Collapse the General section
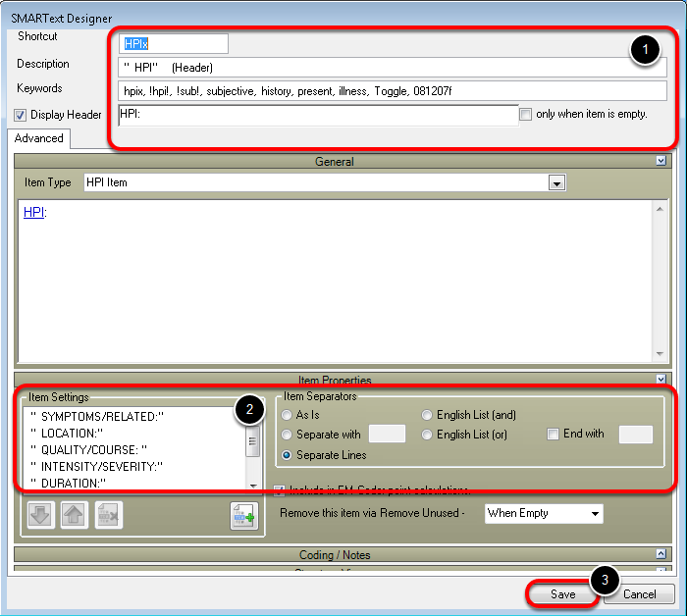687x616 pixels. pos(661,161)
